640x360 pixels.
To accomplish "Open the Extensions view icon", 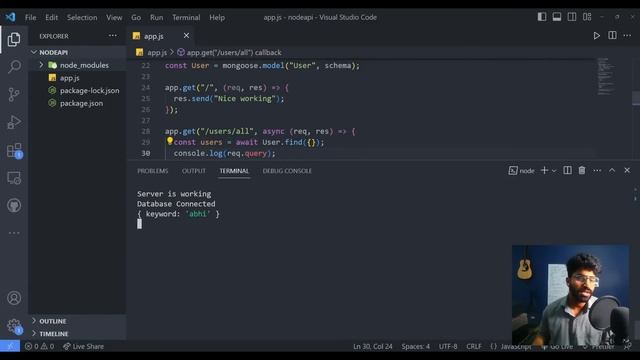I will click(x=14, y=150).
